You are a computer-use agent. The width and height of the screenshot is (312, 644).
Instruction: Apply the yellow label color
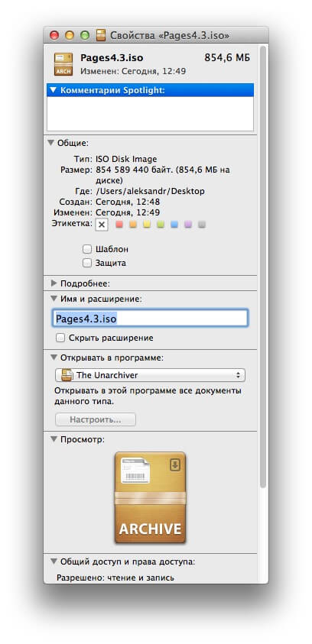tap(147, 225)
